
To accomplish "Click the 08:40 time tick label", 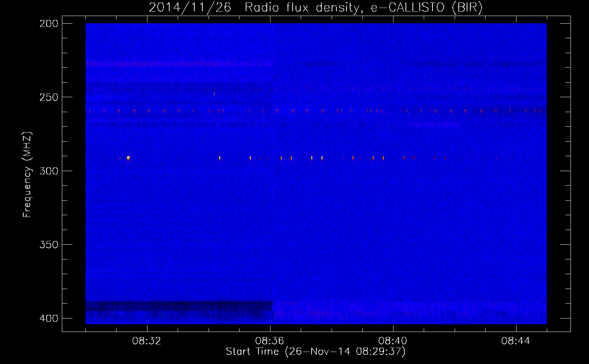I will [393, 341].
